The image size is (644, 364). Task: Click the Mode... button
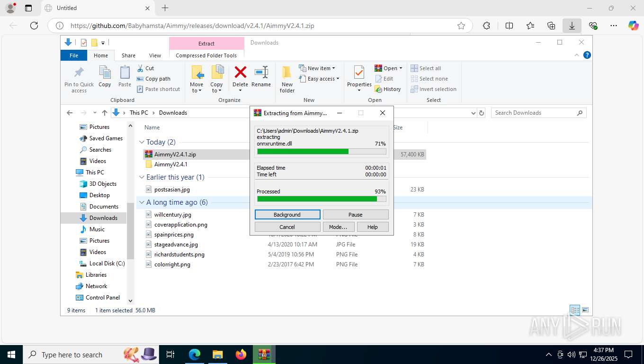click(x=339, y=227)
